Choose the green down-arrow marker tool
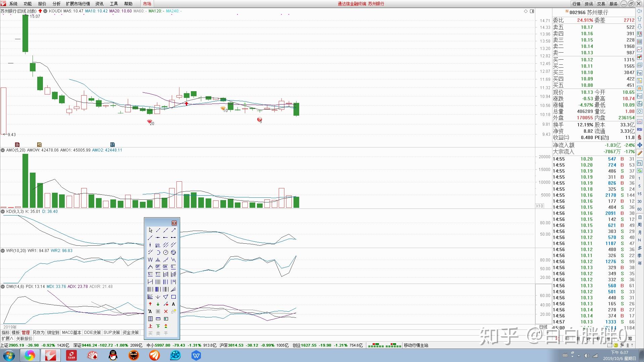 pyautogui.click(x=158, y=304)
